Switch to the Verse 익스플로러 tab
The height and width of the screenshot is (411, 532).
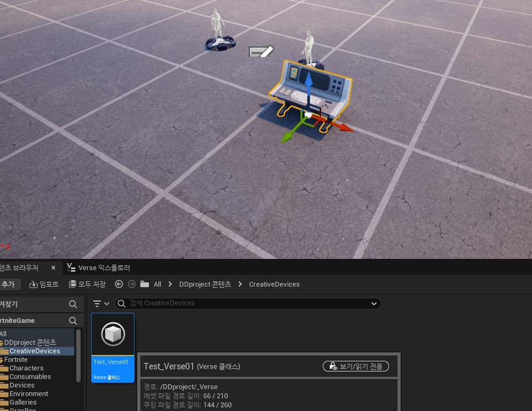[98, 268]
